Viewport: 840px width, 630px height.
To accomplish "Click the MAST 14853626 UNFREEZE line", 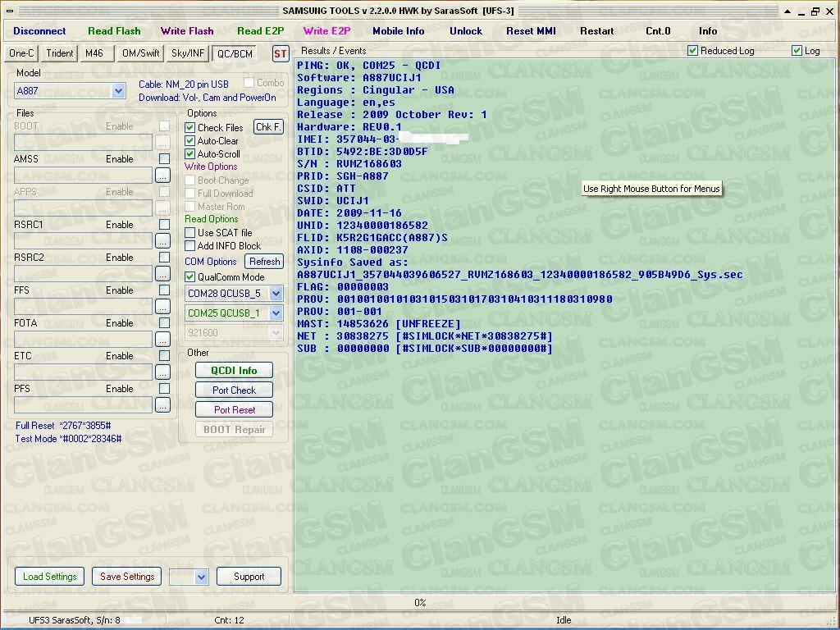I will point(379,323).
